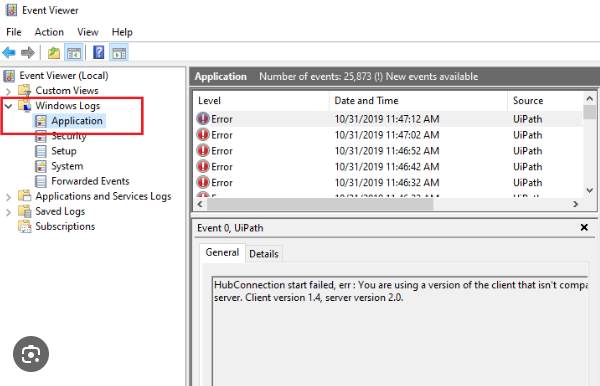Image resolution: width=600 pixels, height=386 pixels.
Task: Click the Back arrow toolbar icon
Action: click(9, 52)
